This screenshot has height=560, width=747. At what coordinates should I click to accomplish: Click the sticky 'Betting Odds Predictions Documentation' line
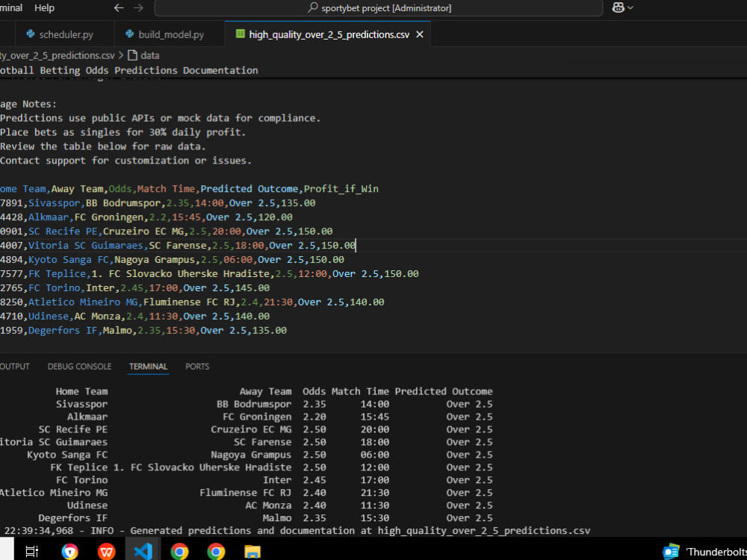(128, 70)
